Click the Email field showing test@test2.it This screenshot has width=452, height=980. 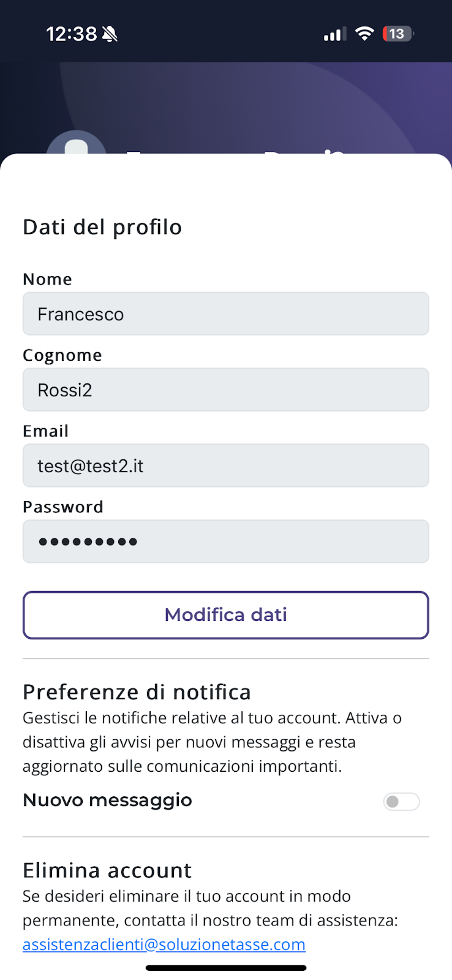tap(226, 466)
